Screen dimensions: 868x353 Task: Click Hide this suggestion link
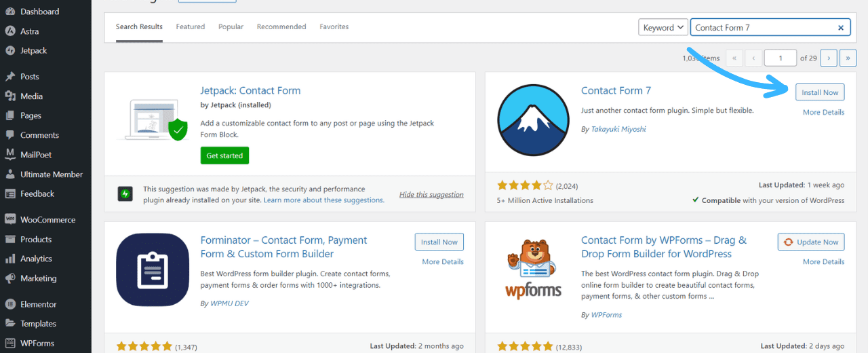point(431,195)
